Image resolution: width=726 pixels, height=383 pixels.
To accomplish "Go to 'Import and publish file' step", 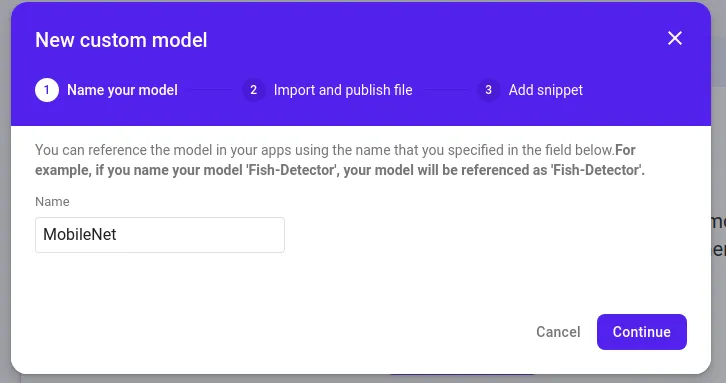I will [343, 90].
